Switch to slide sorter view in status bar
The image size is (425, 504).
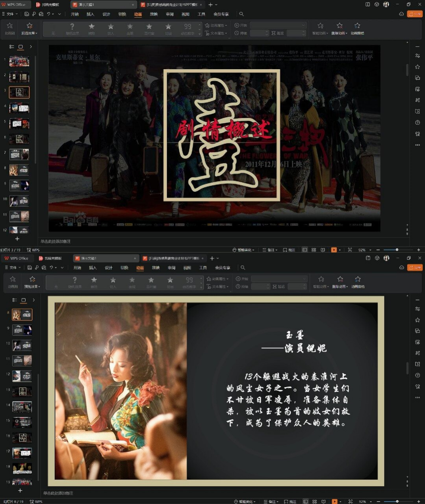314,250
